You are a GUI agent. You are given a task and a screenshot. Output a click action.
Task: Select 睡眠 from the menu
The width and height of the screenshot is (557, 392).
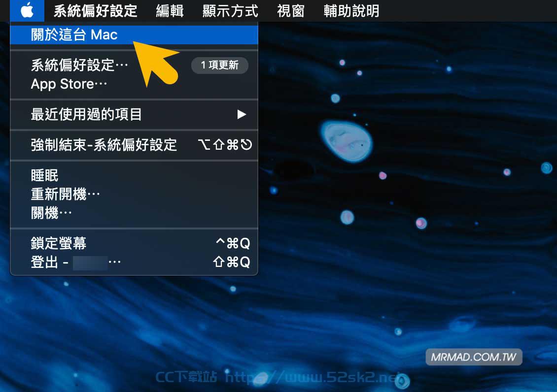click(134, 175)
